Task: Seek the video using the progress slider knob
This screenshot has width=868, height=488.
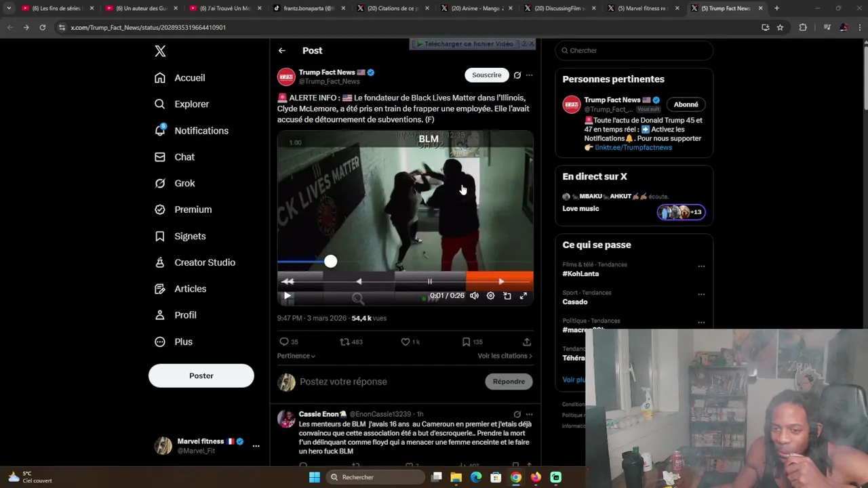Action: coord(330,262)
